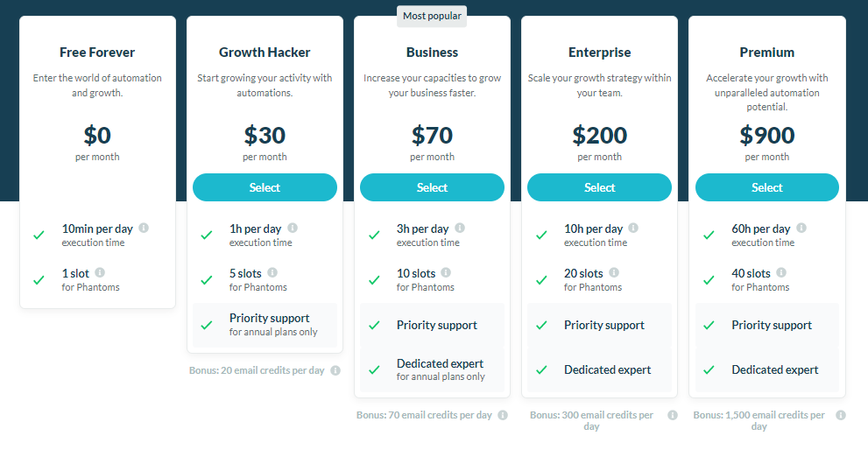The height and width of the screenshot is (450, 868).
Task: Show info for 300 email credits bonus
Action: tap(673, 415)
